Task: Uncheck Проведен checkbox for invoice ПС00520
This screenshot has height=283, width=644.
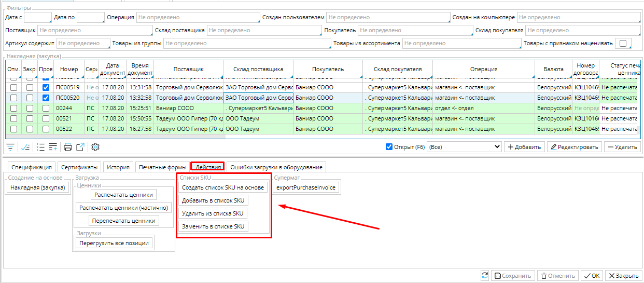Action: tap(46, 98)
